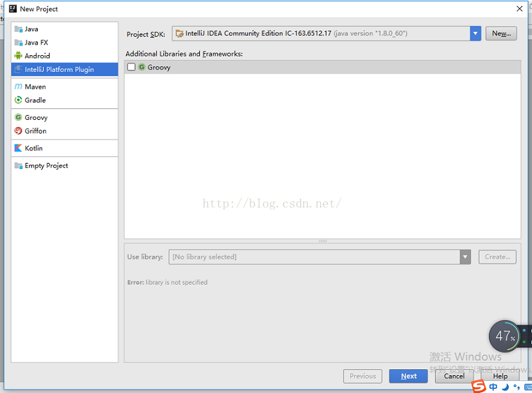This screenshot has width=532, height=393.
Task: Select Maven project type
Action: point(64,86)
